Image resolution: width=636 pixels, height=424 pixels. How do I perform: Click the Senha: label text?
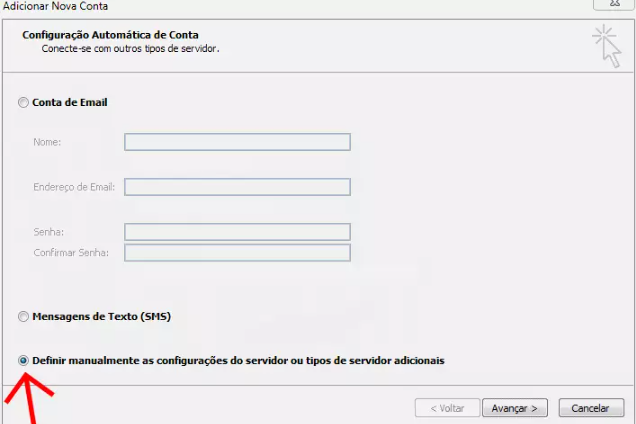(x=48, y=232)
